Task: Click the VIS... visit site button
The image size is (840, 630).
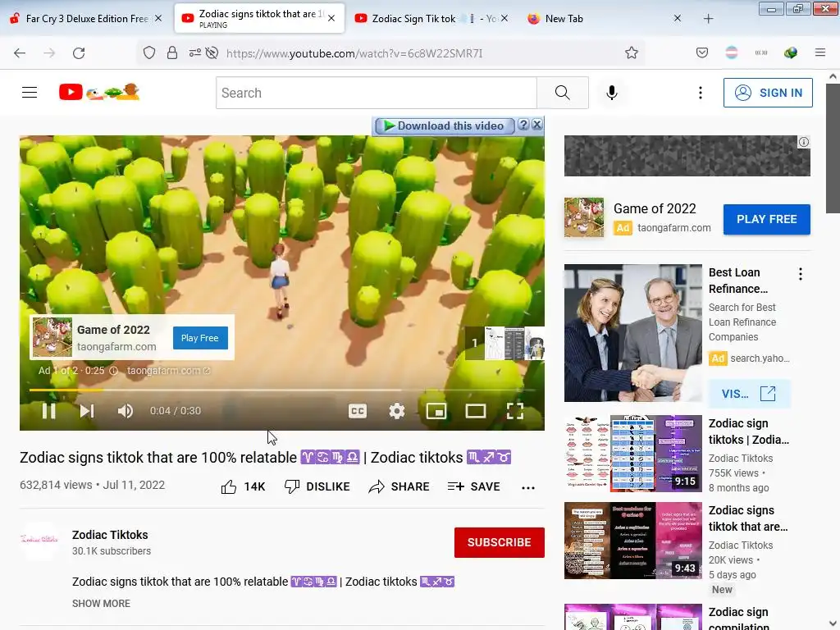Action: click(x=748, y=394)
